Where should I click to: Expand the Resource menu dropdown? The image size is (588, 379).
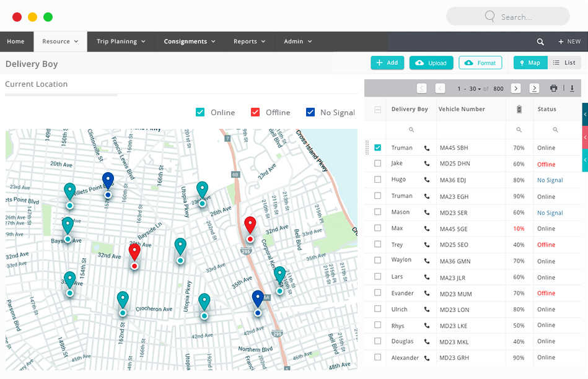[x=60, y=41]
